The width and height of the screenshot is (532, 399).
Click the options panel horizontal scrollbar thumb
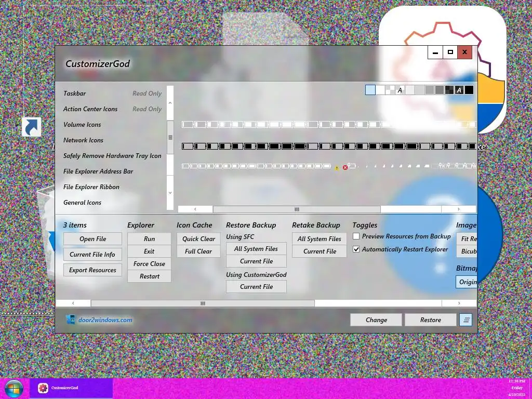(x=203, y=303)
